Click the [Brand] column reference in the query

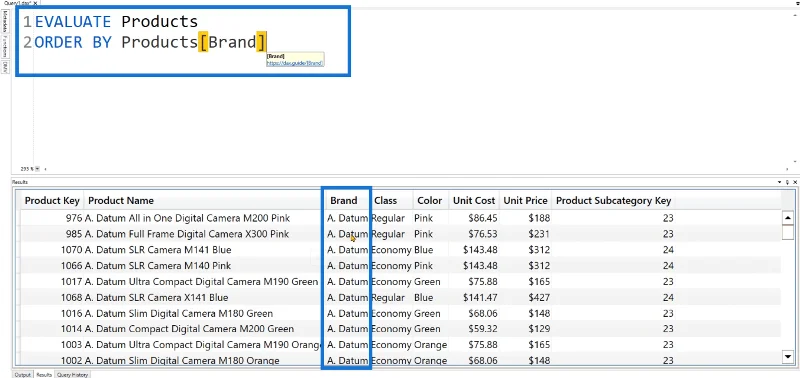pyautogui.click(x=232, y=42)
